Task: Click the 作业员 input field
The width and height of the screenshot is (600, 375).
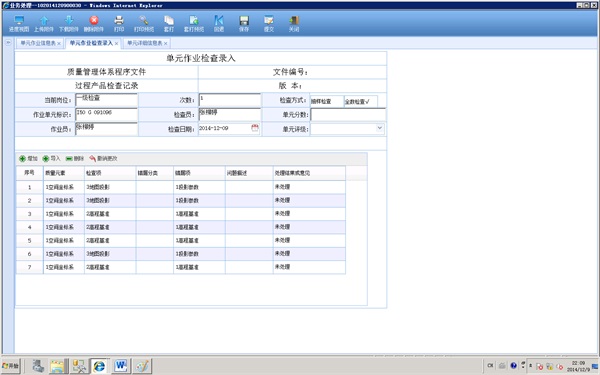Action: 106,129
